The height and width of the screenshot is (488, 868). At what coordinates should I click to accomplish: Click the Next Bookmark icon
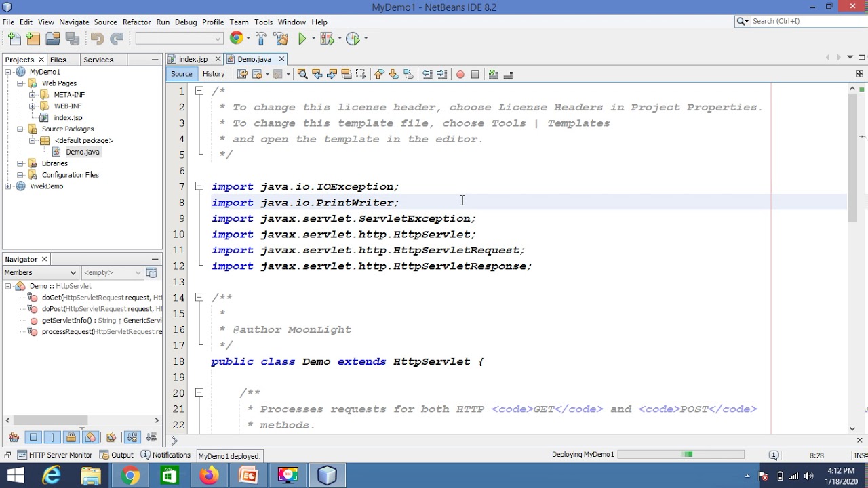pyautogui.click(x=394, y=75)
